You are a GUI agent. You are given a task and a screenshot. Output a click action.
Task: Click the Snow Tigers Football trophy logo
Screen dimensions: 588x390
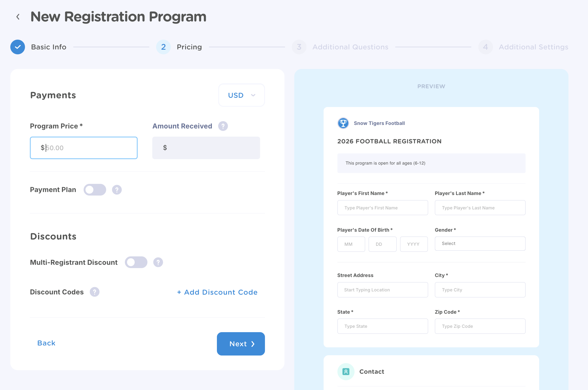tap(343, 123)
